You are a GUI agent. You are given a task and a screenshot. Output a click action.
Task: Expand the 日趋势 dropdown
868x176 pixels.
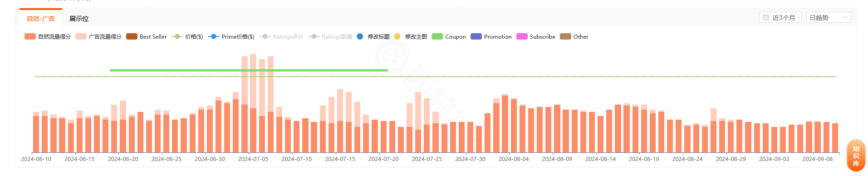(x=829, y=18)
